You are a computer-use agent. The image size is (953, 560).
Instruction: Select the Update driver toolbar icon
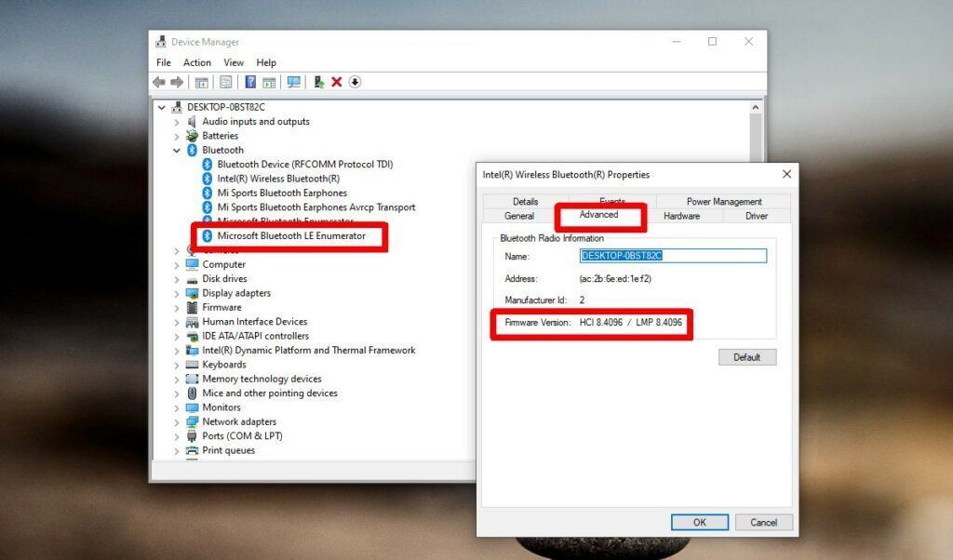(319, 82)
